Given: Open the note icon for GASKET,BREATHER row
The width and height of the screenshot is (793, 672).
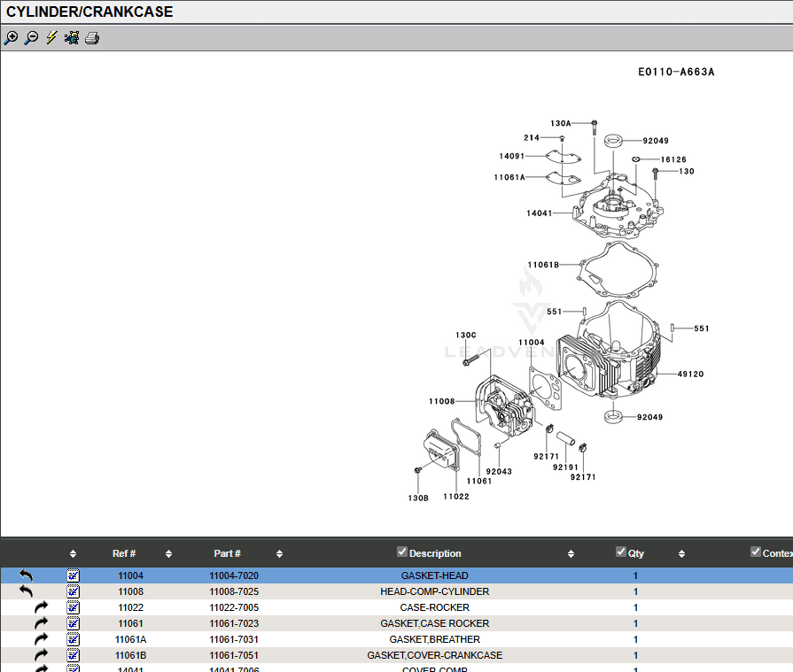Looking at the screenshot, I should point(73,639).
